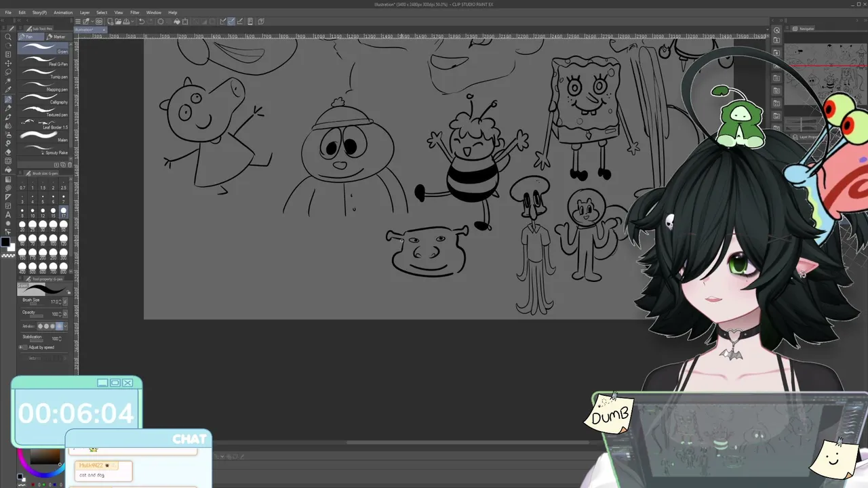Select the Move layer tool
This screenshot has width=868, height=488.
pos(8,63)
